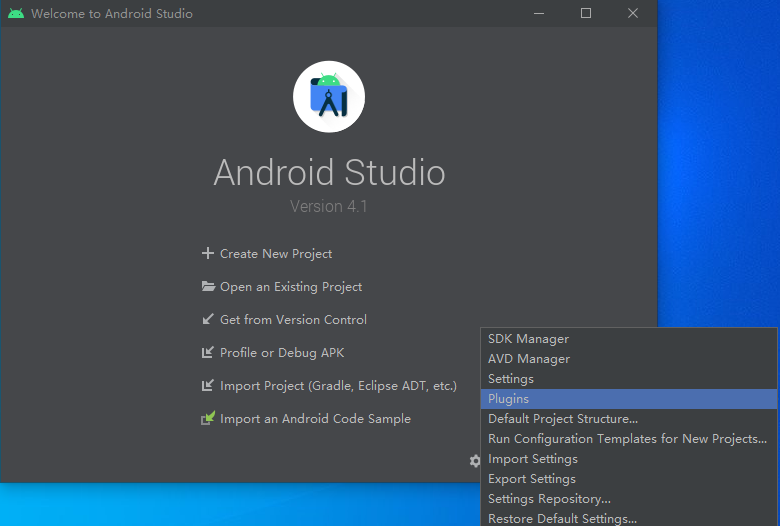
Task: Click the folder icon beside Open an Existing Project
Action: pyautogui.click(x=208, y=286)
